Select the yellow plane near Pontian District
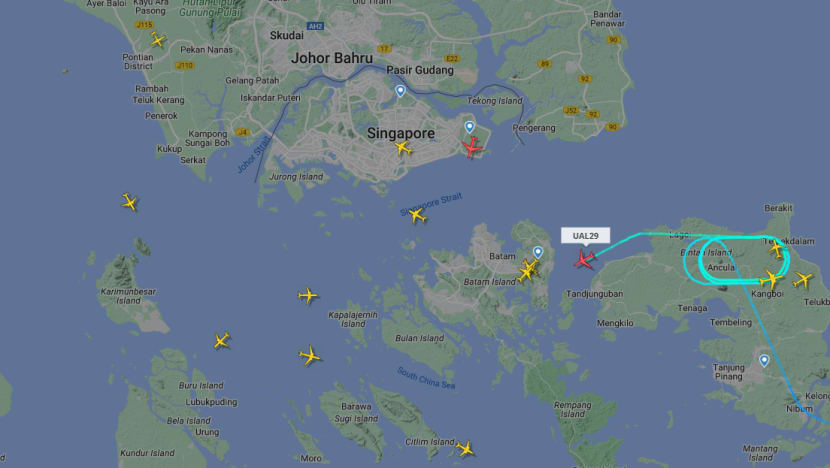The height and width of the screenshot is (468, 830). pyautogui.click(x=157, y=39)
